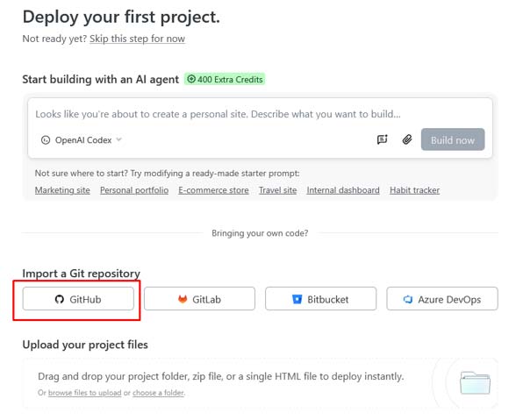This screenshot has width=516, height=420.
Task: Expand the OpenAI Codex agent dropdown
Action: [x=82, y=140]
